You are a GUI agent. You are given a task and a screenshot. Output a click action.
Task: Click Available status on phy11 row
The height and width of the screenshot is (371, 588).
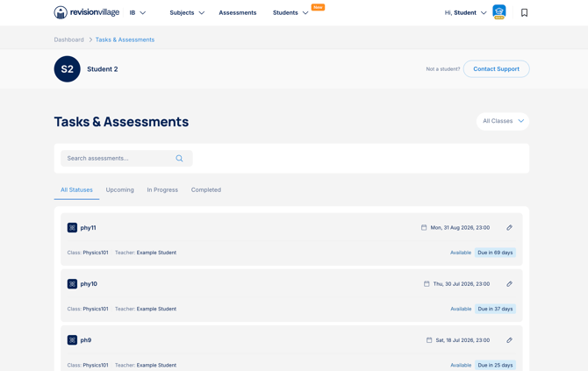(461, 253)
